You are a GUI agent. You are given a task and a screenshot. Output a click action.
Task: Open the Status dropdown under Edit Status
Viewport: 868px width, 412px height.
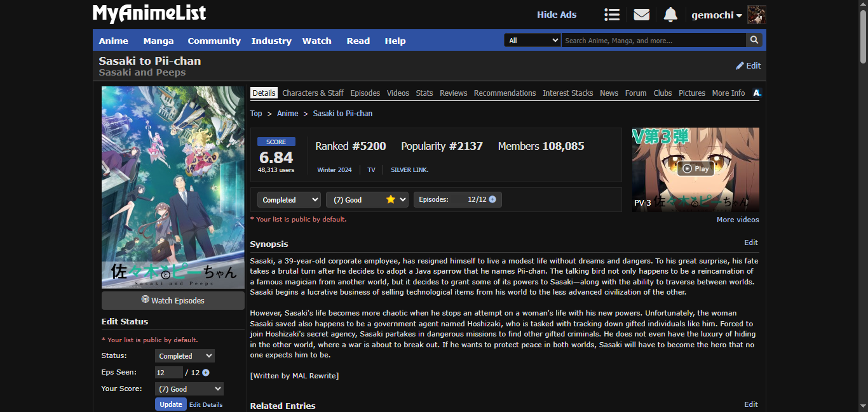185,356
